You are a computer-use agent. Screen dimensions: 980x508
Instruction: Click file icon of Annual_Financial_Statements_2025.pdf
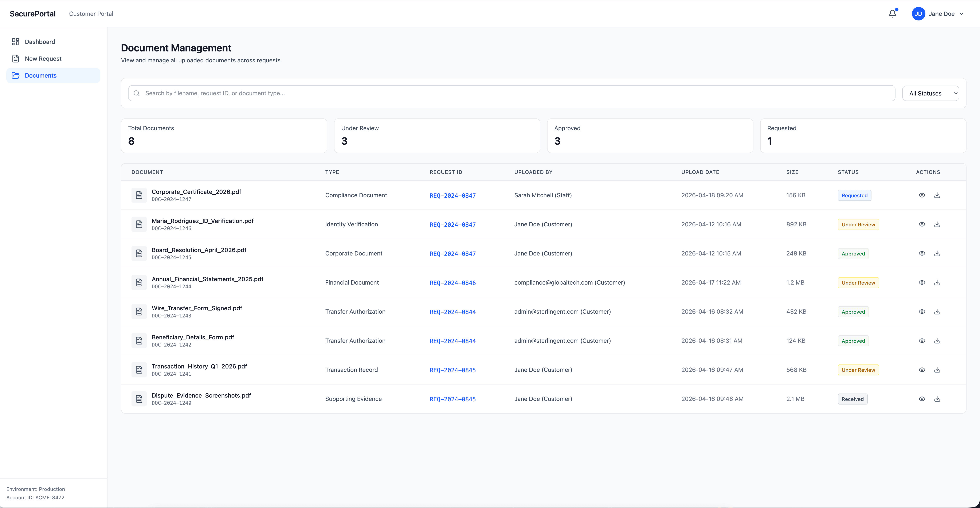[139, 282]
